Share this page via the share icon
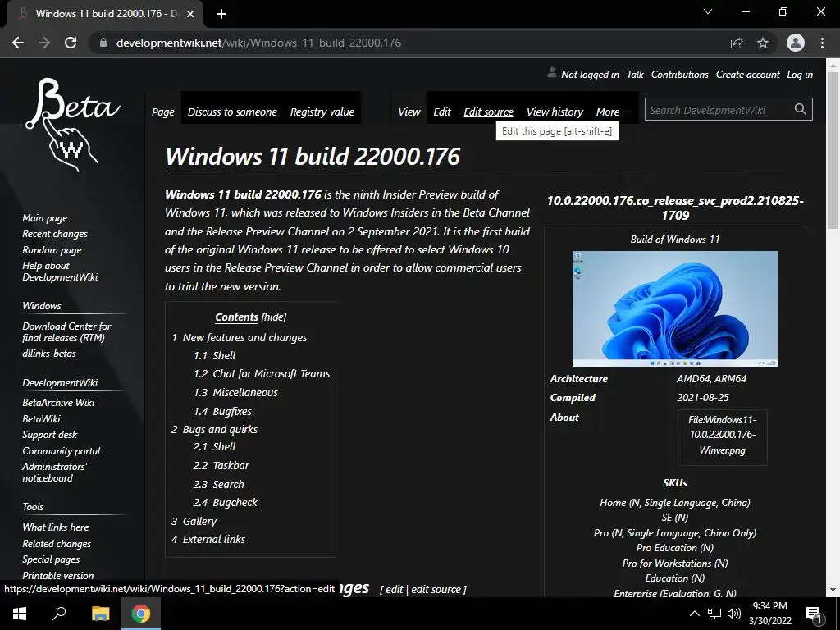This screenshot has height=630, width=840. [737, 43]
